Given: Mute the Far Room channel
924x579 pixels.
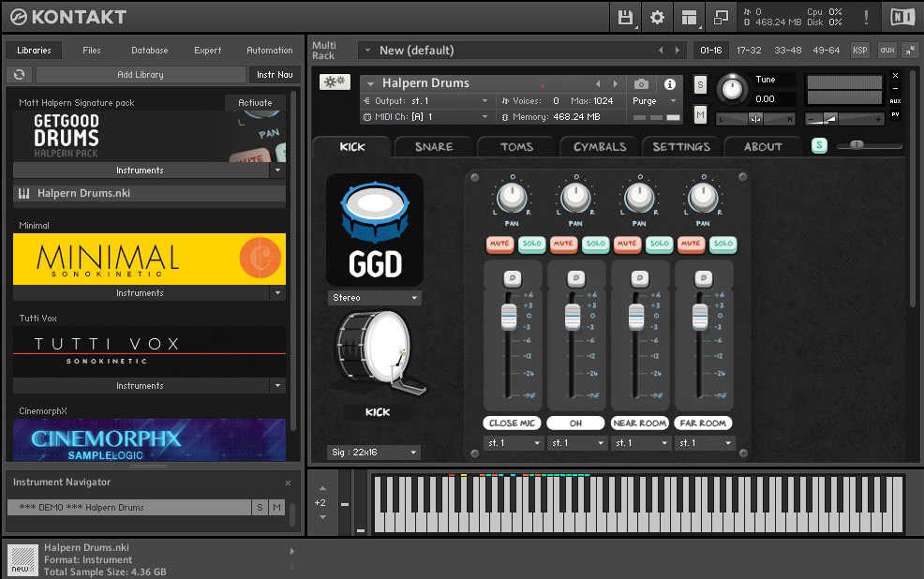Looking at the screenshot, I should pos(691,244).
